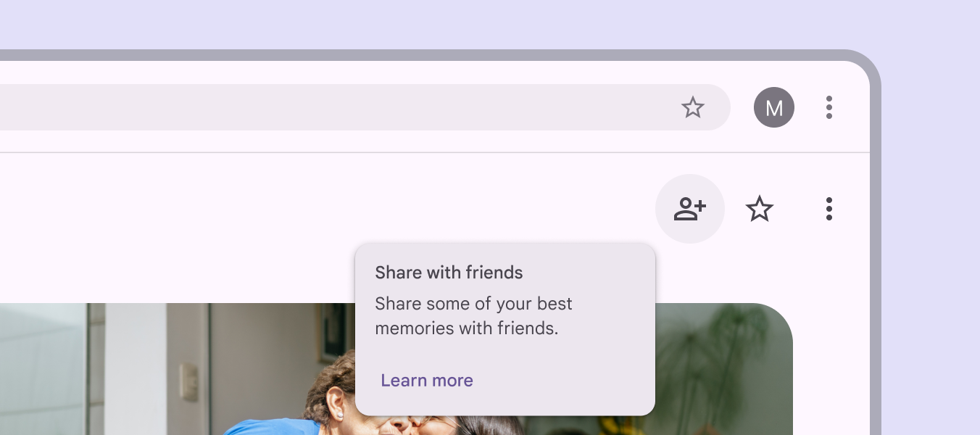Click the person's blue shirt in the photo
980x435 pixels.
[x=272, y=428]
